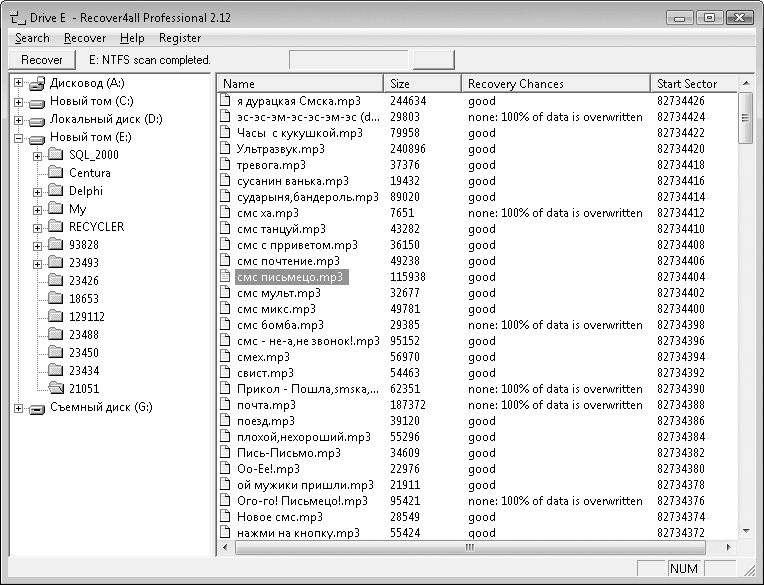Click the horizontal scrollbar right arrow
This screenshot has height=585, width=764.
coord(728,547)
